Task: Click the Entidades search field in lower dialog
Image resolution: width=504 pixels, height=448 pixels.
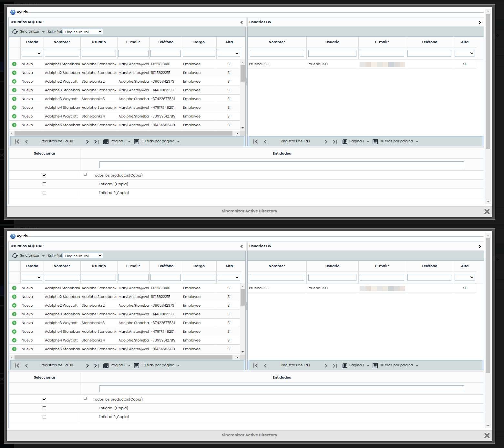Action: [x=282, y=389]
